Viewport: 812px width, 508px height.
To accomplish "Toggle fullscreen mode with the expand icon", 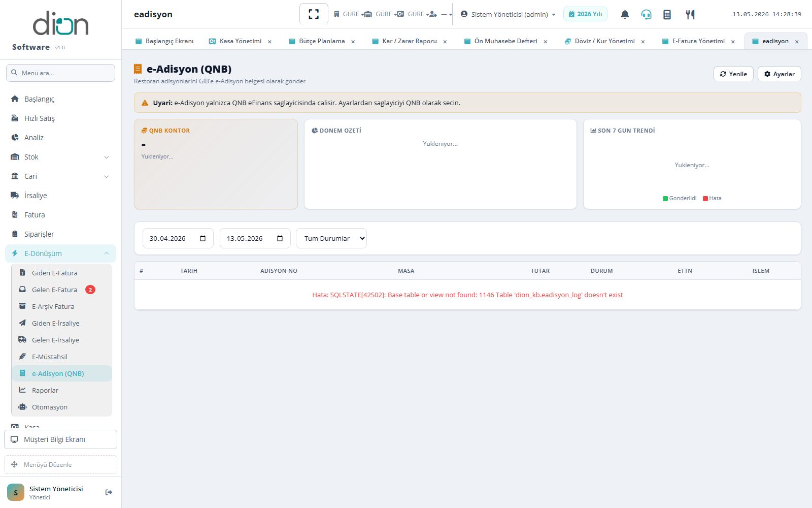I will 314,14.
